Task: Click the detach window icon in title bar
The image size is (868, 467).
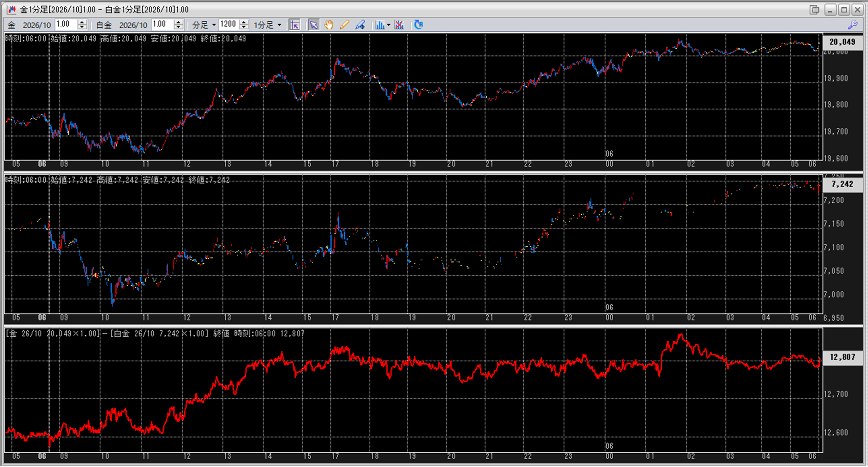Action: click(814, 9)
